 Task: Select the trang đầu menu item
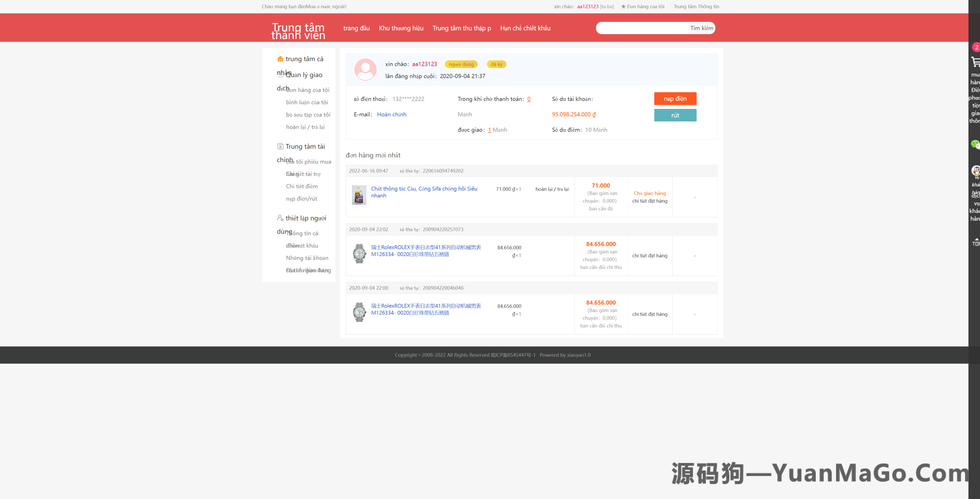coord(356,28)
